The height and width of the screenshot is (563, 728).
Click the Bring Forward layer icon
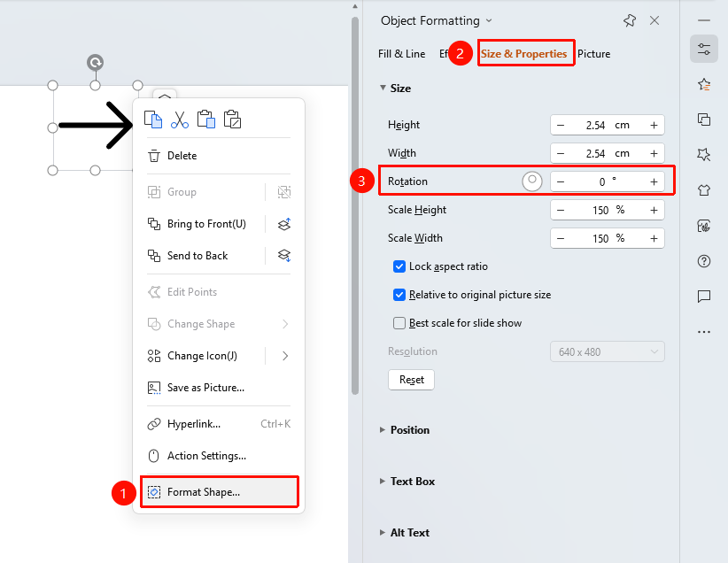pos(284,224)
